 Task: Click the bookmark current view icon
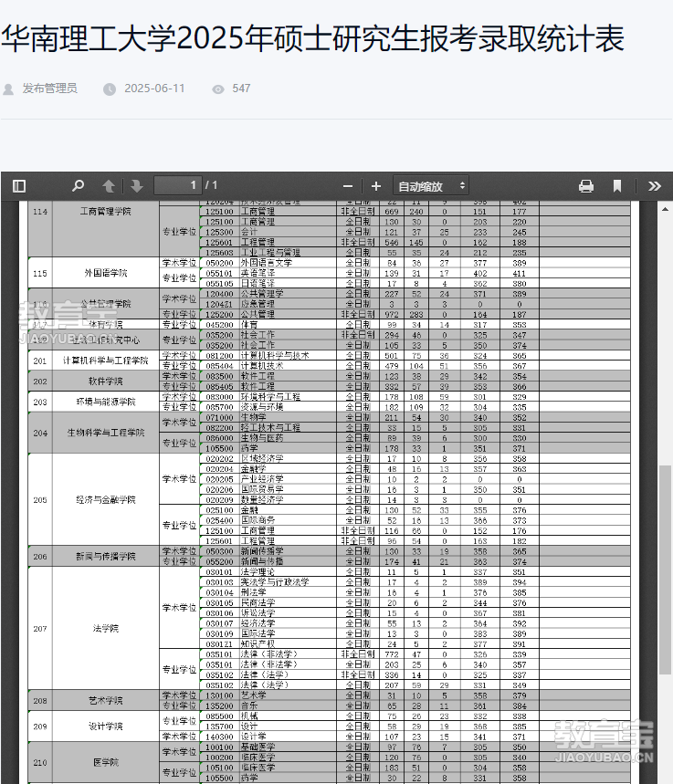pyautogui.click(x=617, y=186)
